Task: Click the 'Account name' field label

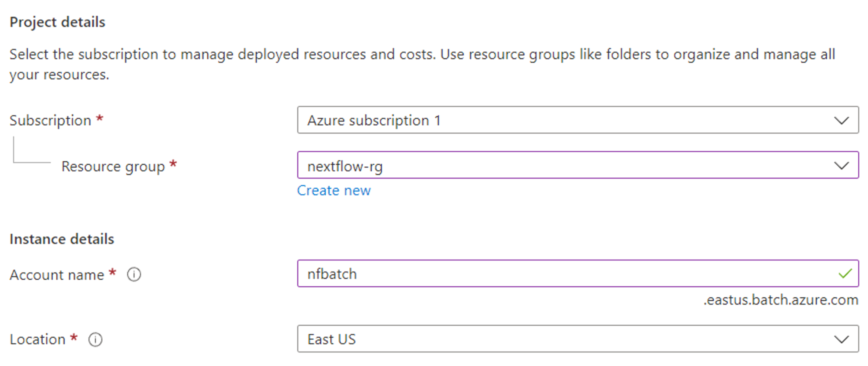Action: (57, 275)
